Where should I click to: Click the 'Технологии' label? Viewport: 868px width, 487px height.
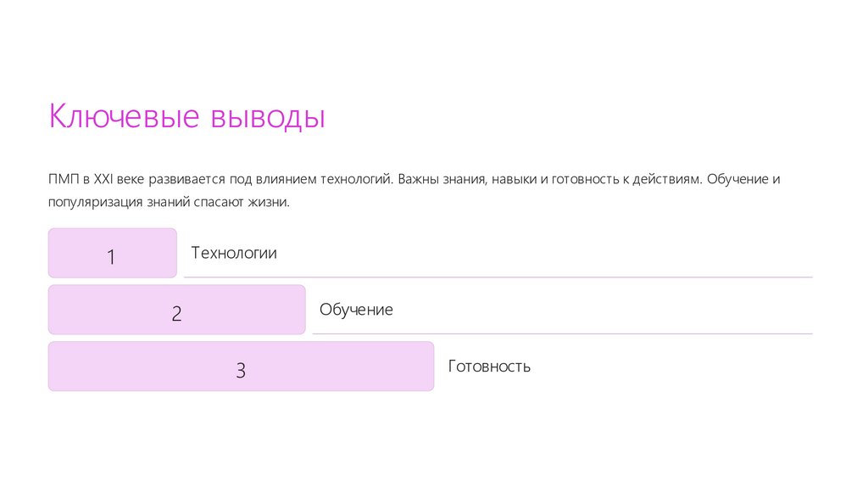pyautogui.click(x=234, y=253)
